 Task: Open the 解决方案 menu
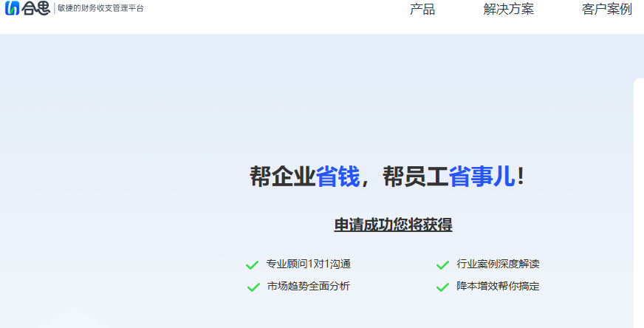point(508,9)
